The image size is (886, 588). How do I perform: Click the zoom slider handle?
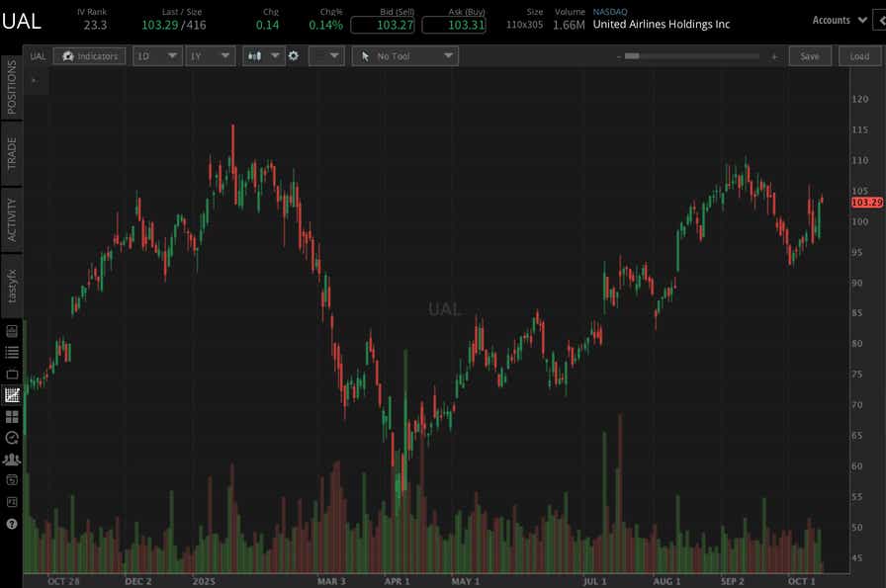tap(632, 56)
